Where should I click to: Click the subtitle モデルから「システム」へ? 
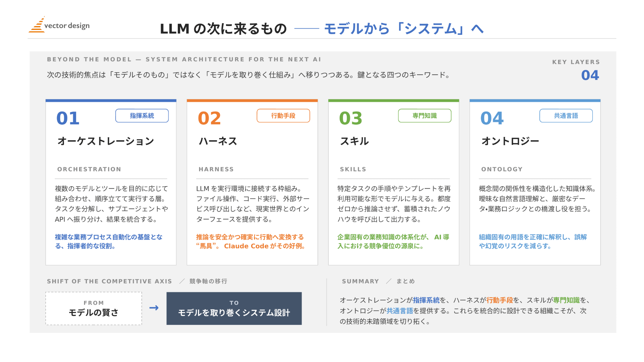pyautogui.click(x=404, y=29)
